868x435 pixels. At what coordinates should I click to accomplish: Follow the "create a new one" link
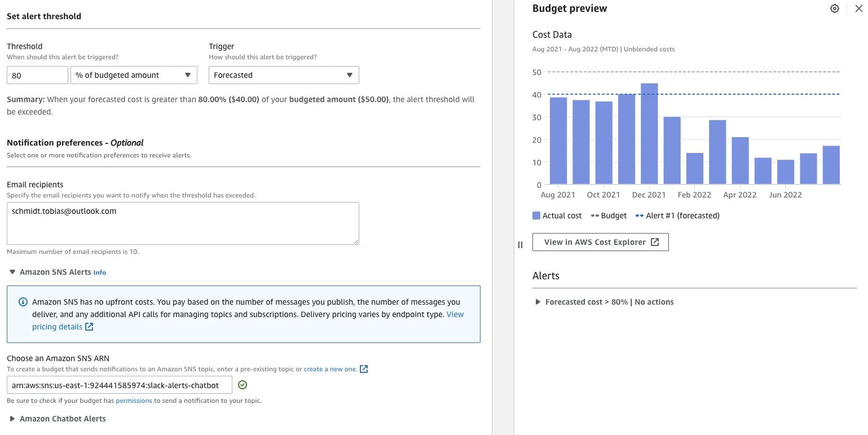coord(330,368)
